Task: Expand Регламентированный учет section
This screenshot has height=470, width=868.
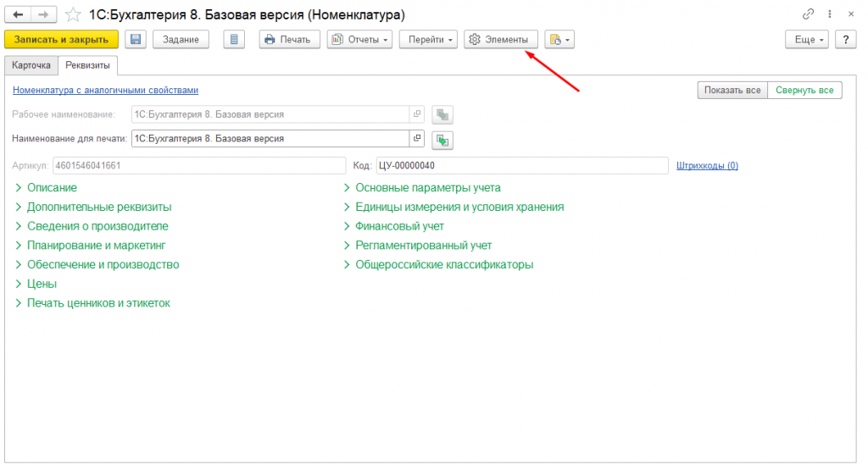Action: pos(417,246)
